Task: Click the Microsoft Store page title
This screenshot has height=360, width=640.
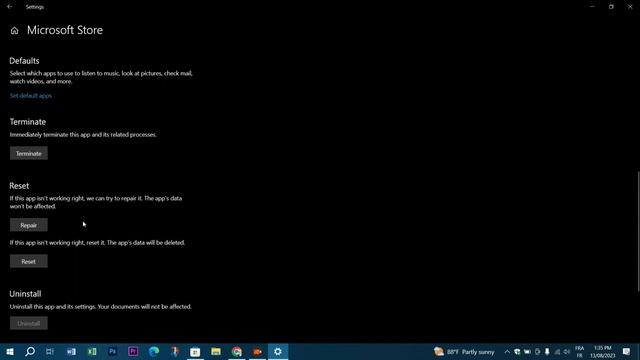Action: 65,30
